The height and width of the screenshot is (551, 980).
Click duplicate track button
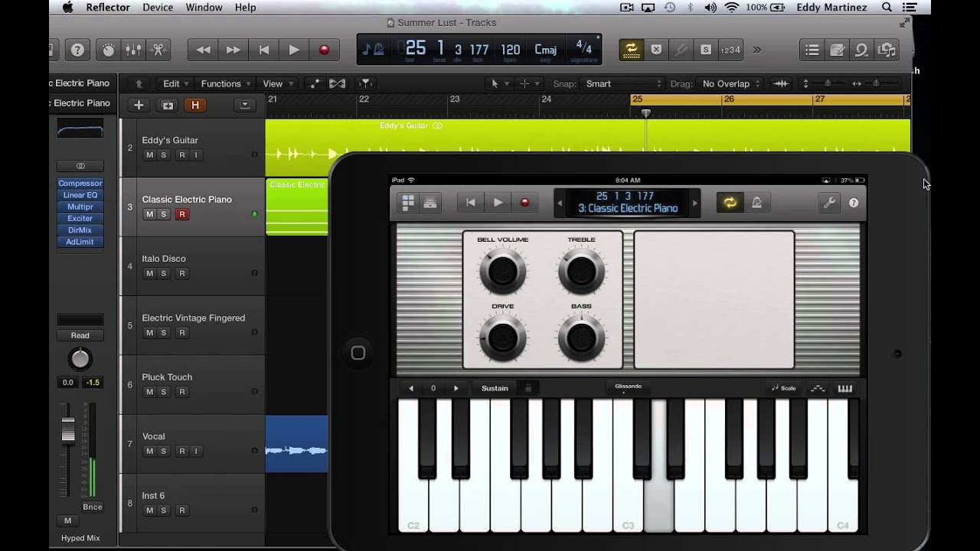tap(168, 105)
